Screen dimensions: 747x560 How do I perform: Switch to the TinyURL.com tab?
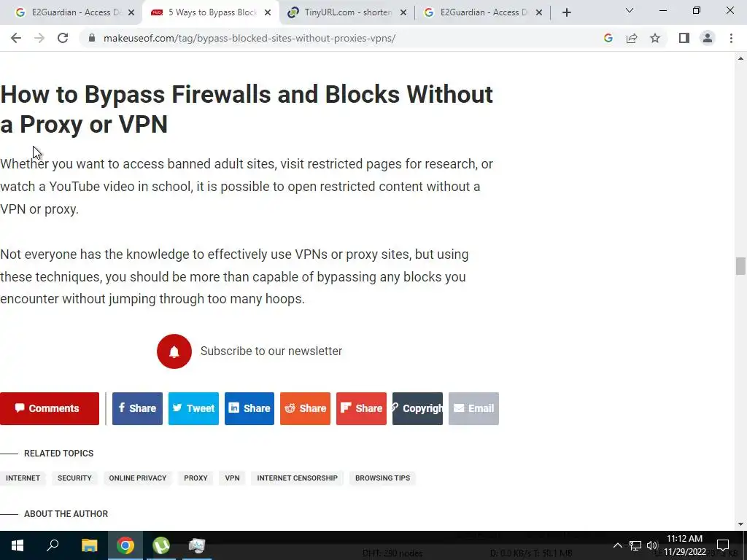(347, 12)
